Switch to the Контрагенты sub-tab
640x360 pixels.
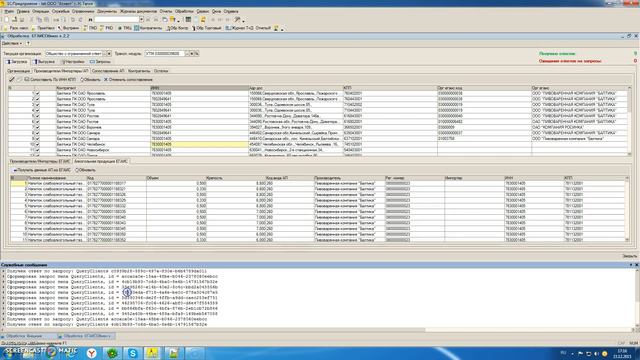[x=139, y=71]
